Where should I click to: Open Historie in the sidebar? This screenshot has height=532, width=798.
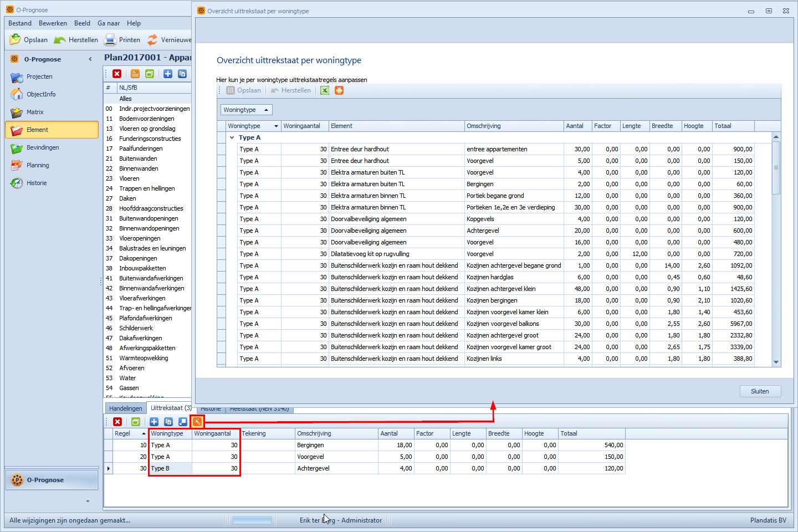tap(52, 183)
